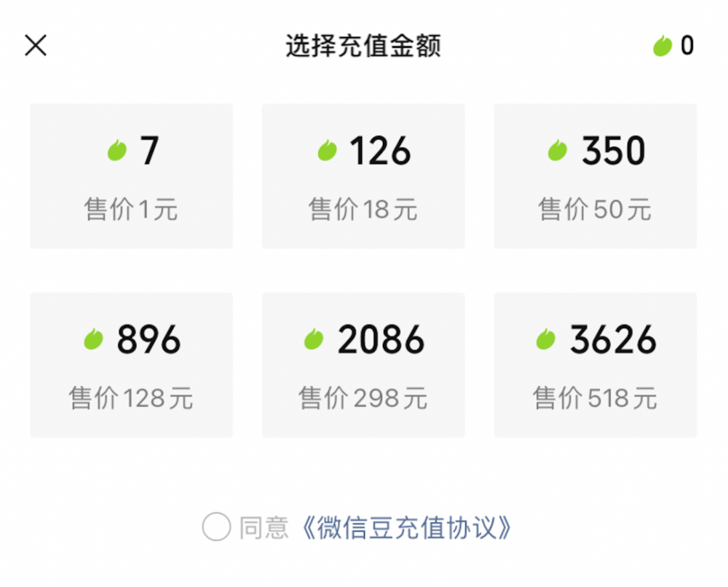Image resolution: width=728 pixels, height=587 pixels.
Task: Pick the 售价50元 recharge package
Action: click(x=595, y=210)
